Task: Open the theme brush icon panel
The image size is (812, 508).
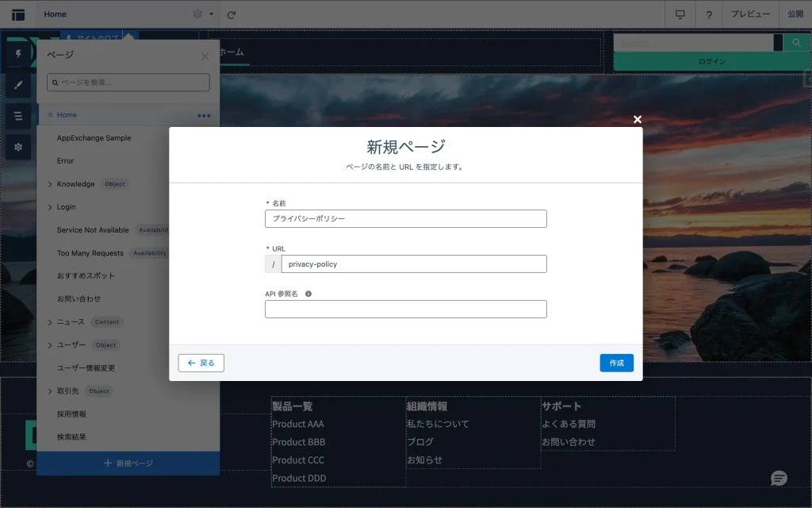Action: click(18, 85)
